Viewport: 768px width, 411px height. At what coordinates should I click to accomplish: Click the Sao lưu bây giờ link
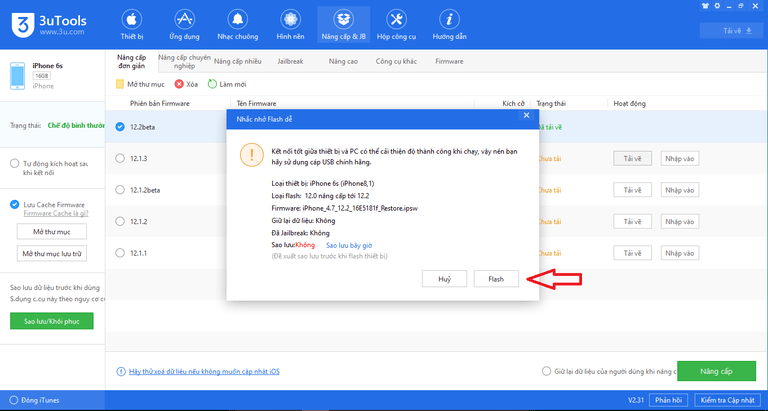[349, 245]
